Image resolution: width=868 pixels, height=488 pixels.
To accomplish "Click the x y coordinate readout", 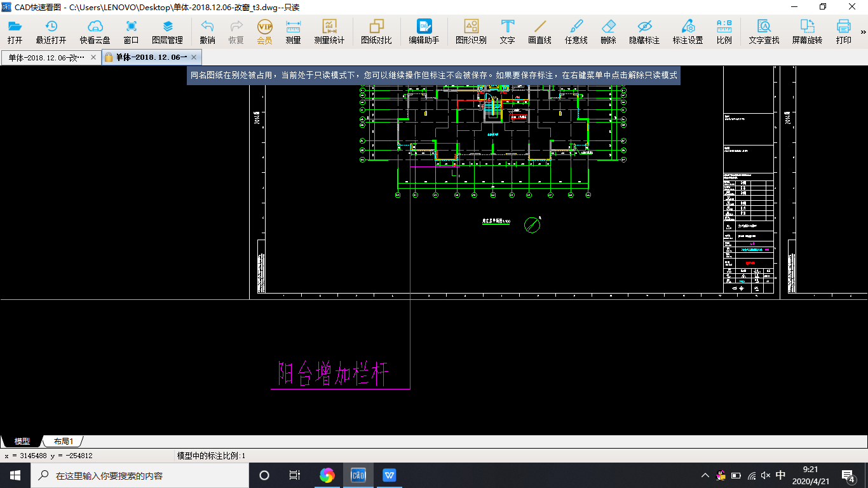I will [x=49, y=456].
